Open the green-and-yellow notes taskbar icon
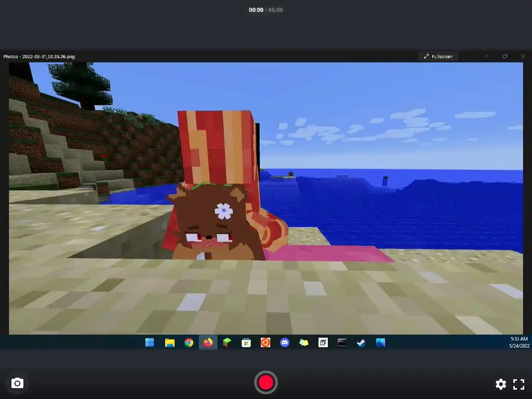532x399 pixels. (x=303, y=343)
